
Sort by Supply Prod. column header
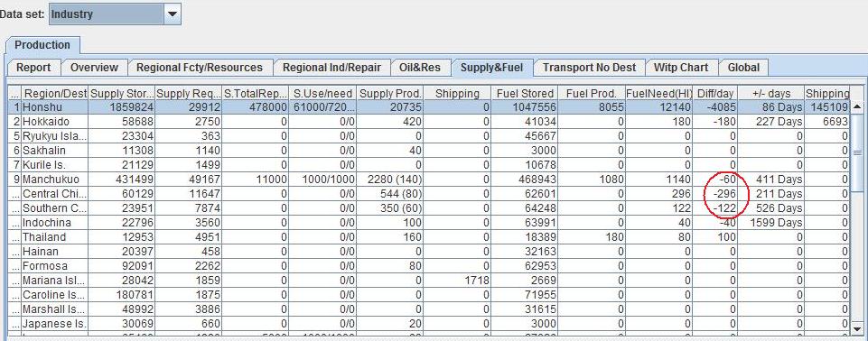click(x=390, y=94)
